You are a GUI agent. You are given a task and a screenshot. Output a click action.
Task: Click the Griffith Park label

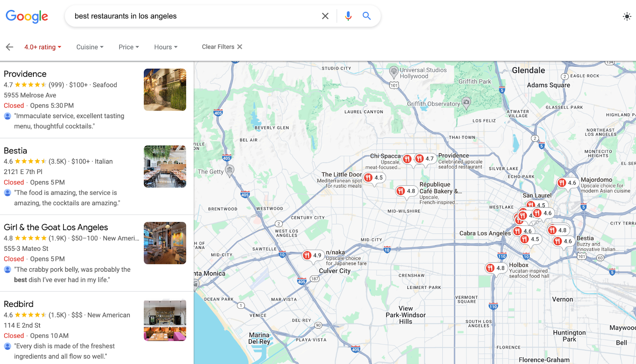(x=475, y=81)
